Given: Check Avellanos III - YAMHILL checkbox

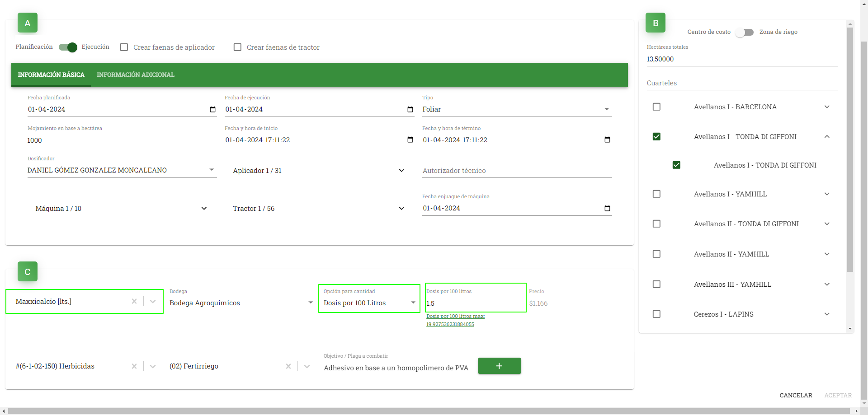Looking at the screenshot, I should 656,284.
